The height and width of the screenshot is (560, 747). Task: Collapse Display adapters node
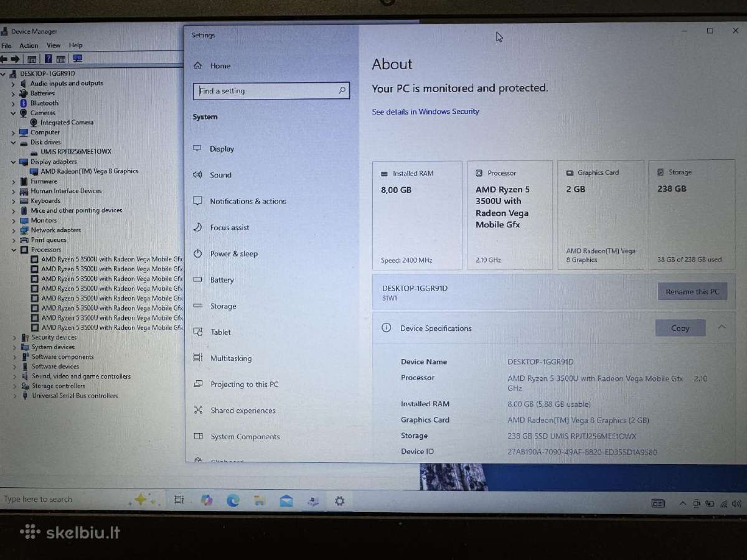tap(13, 162)
